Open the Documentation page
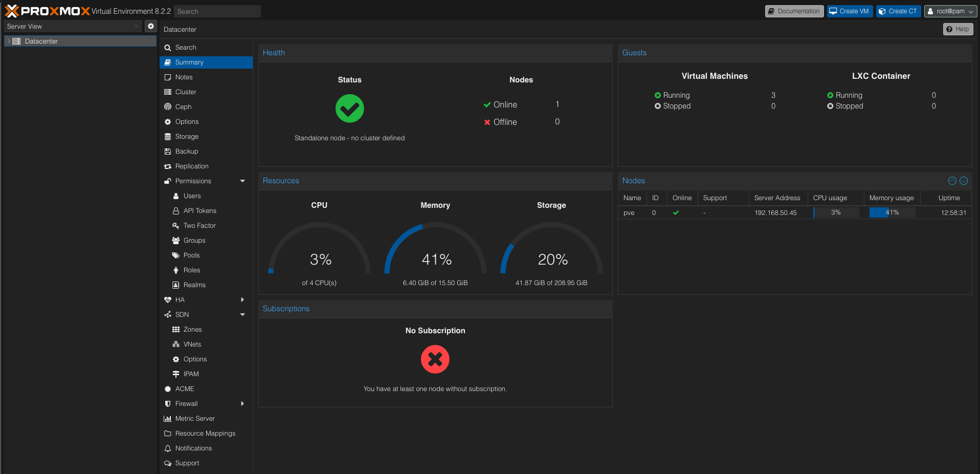The width and height of the screenshot is (980, 474). [794, 11]
